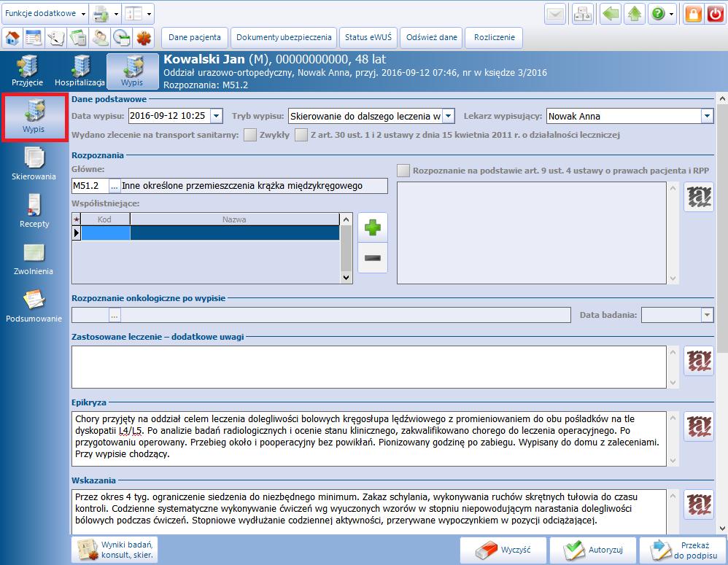Switch to the Przyjęcie tab
The image size is (728, 565).
tap(28, 71)
